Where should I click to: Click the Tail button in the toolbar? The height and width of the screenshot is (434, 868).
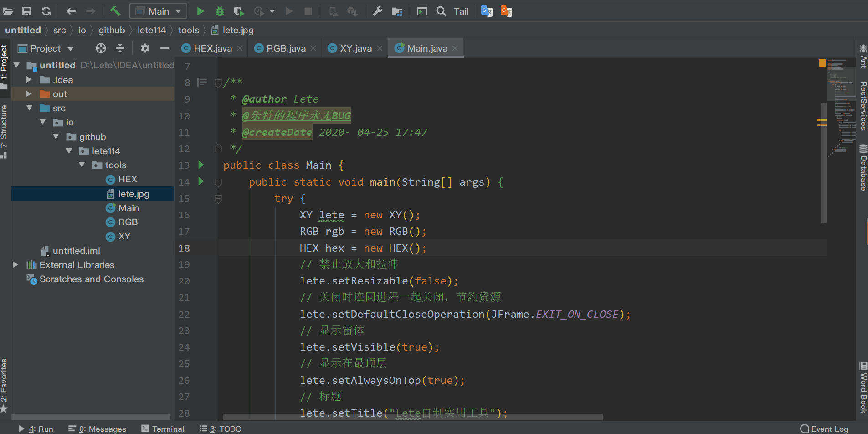(461, 11)
